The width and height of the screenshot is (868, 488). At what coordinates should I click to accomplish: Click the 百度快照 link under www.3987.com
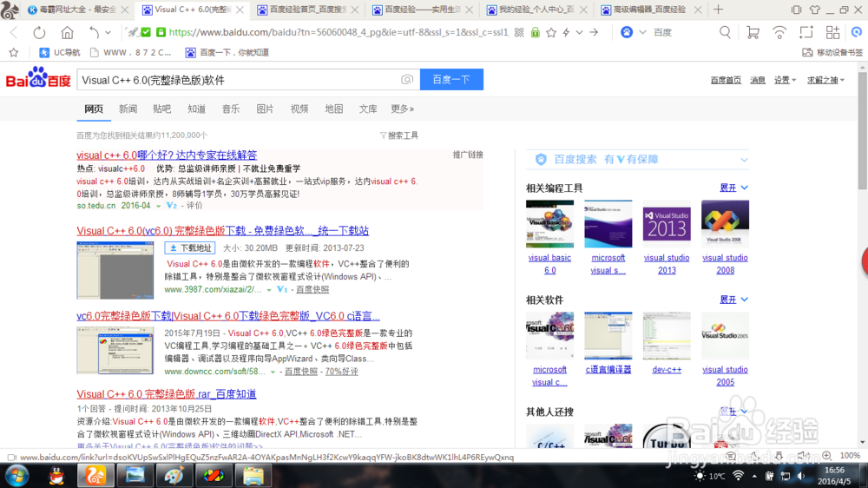click(x=312, y=290)
